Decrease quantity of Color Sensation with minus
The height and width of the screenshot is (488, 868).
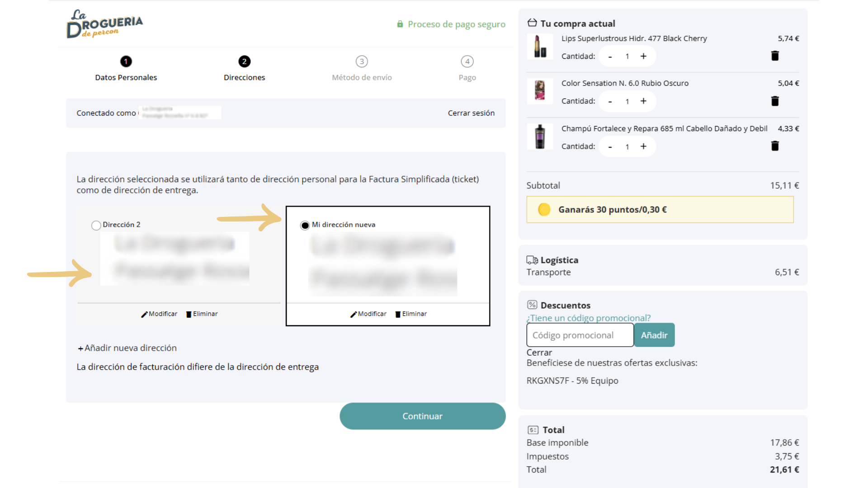point(610,102)
